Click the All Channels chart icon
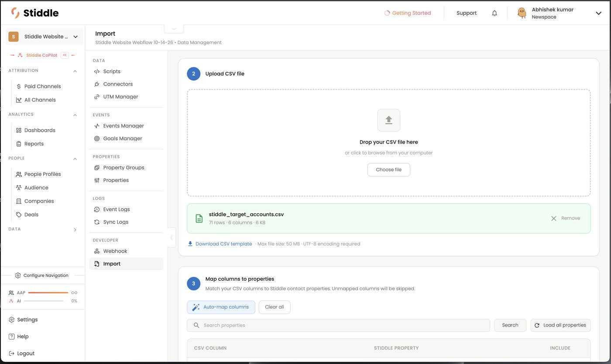611x364 pixels. point(19,100)
